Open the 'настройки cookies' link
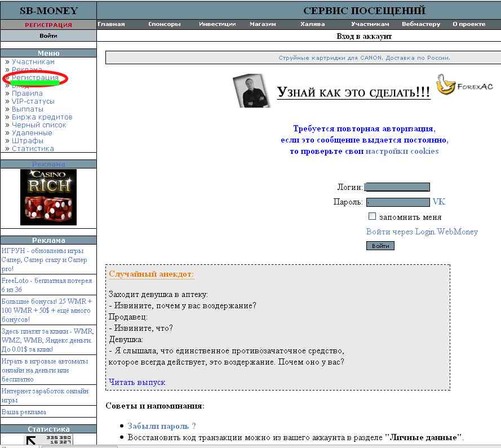The width and height of the screenshot is (501, 448). click(402, 151)
